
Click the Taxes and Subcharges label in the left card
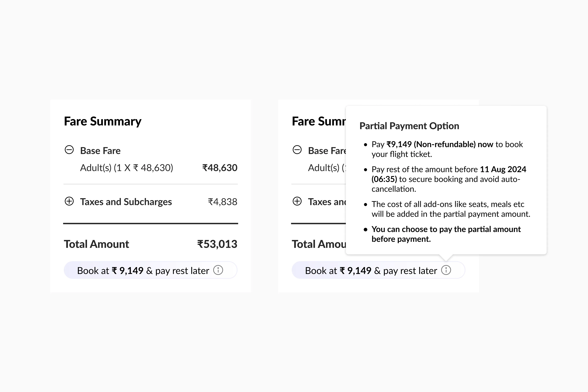tap(126, 202)
